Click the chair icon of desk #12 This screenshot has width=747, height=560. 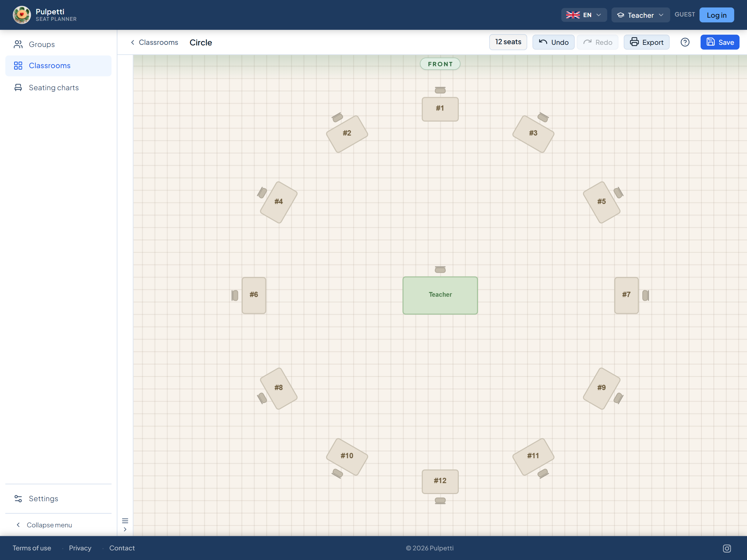point(440,501)
